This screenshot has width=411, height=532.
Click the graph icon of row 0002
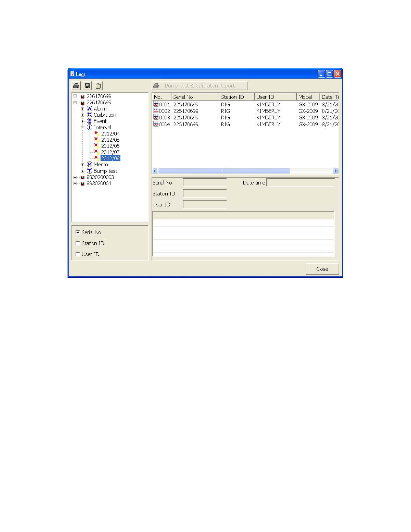point(156,111)
